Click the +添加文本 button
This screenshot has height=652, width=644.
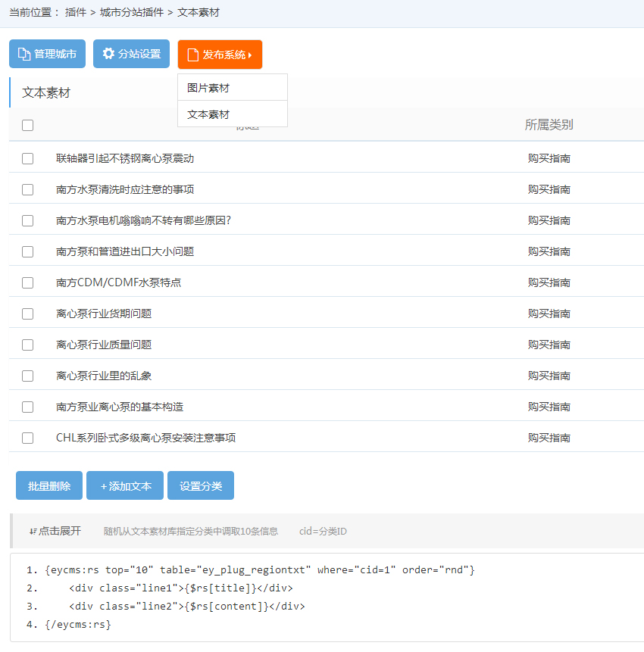pos(126,486)
